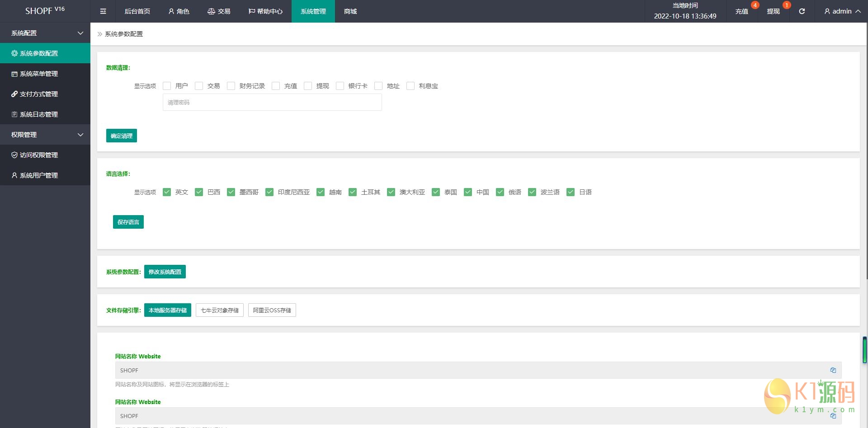The width and height of the screenshot is (868, 428).
Task: Open the 商城 top menu
Action: [350, 11]
